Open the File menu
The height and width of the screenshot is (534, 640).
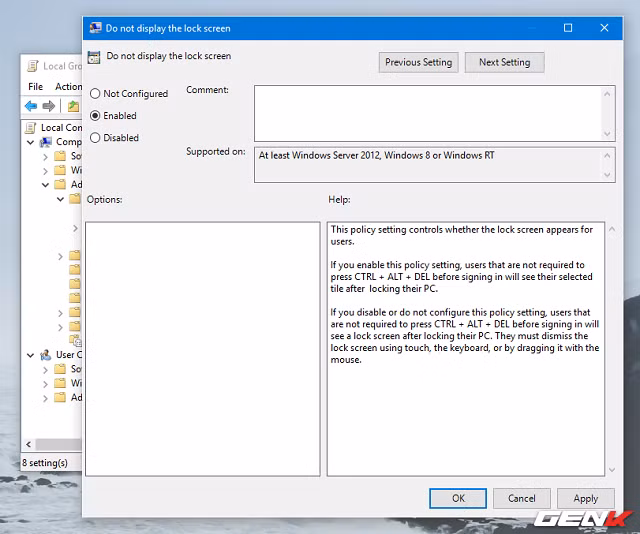36,87
